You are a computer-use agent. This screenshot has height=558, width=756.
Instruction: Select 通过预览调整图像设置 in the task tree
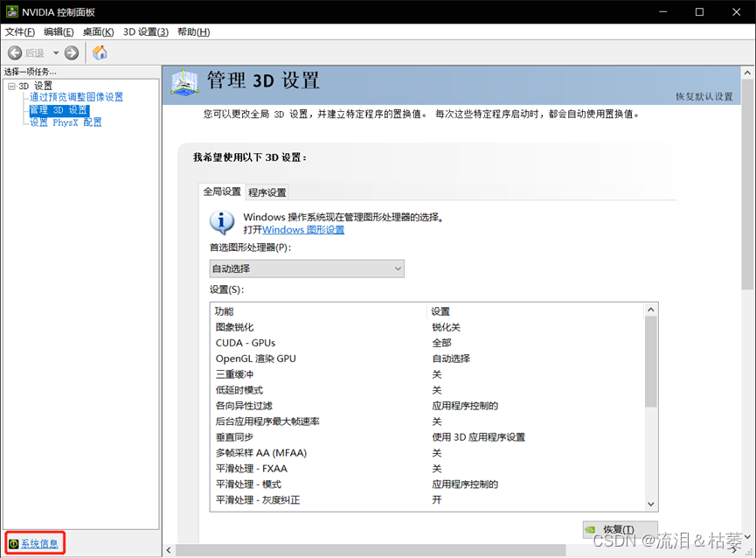77,97
